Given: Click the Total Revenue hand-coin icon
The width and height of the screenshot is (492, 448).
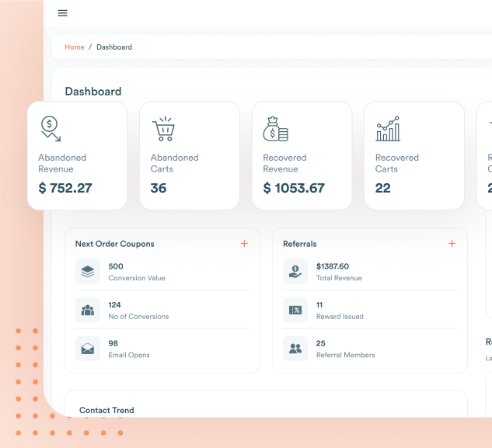Looking at the screenshot, I should (x=295, y=272).
